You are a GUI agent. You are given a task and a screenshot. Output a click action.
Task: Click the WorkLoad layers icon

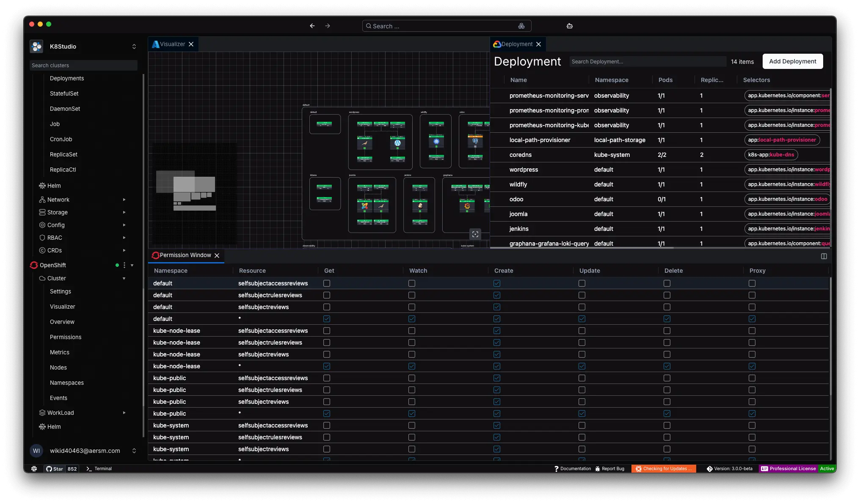pos(42,413)
